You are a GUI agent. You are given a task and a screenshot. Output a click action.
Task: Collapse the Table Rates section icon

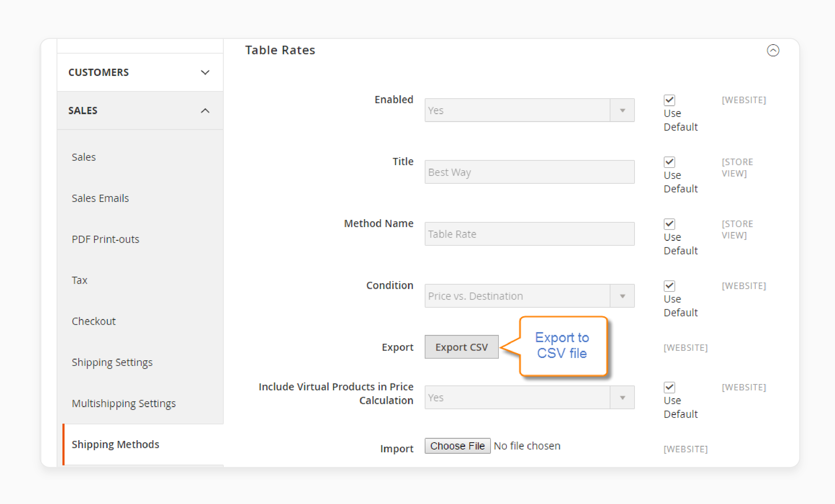click(x=773, y=51)
